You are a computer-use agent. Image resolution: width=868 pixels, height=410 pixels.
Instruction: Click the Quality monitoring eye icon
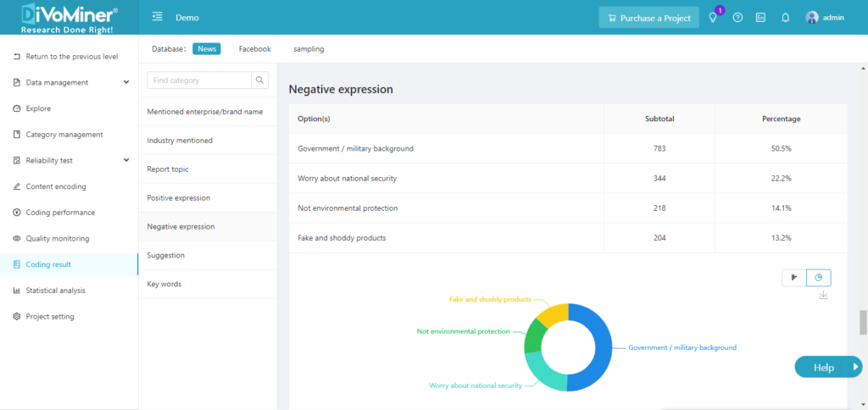click(x=17, y=239)
